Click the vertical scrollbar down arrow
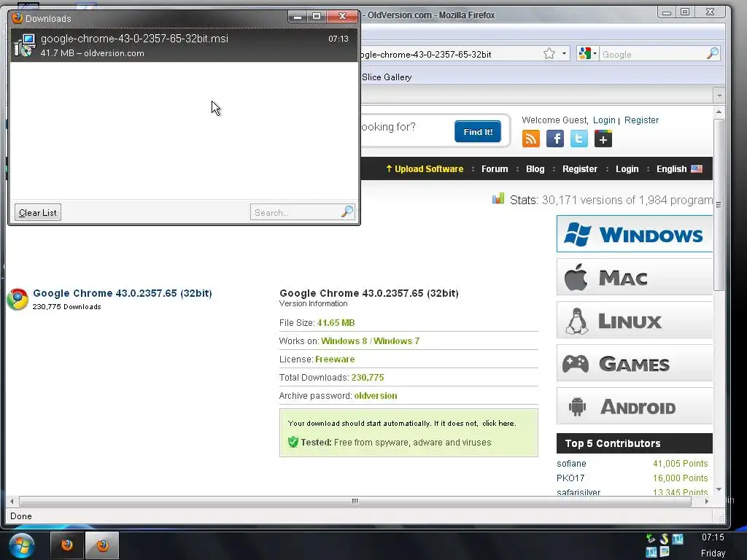The width and height of the screenshot is (747, 560). click(x=719, y=489)
